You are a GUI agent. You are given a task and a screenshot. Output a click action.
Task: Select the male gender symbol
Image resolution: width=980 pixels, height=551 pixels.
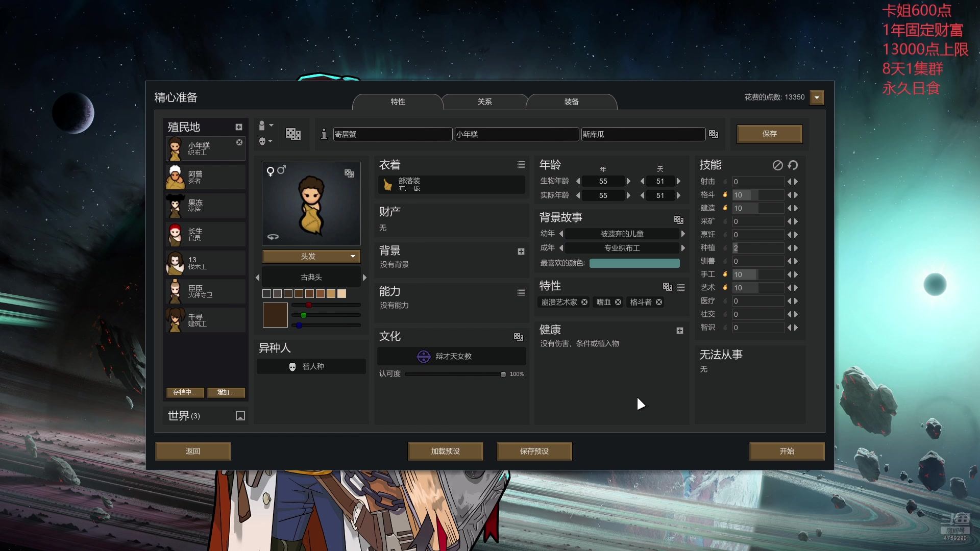click(281, 170)
